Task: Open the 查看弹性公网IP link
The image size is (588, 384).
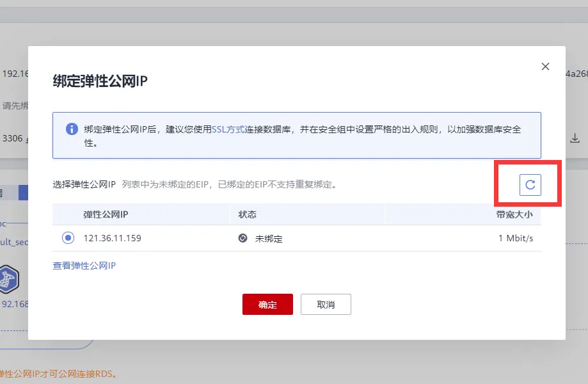Action: (84, 266)
